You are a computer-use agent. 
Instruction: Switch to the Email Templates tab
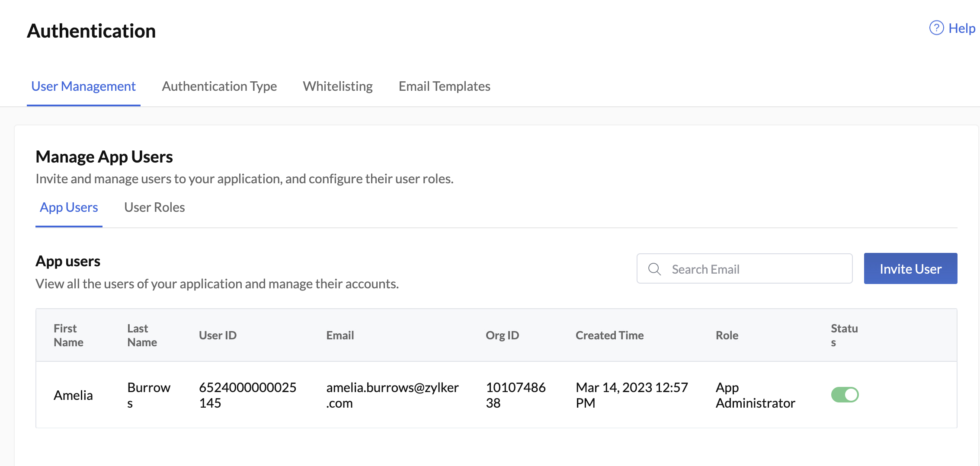tap(444, 86)
